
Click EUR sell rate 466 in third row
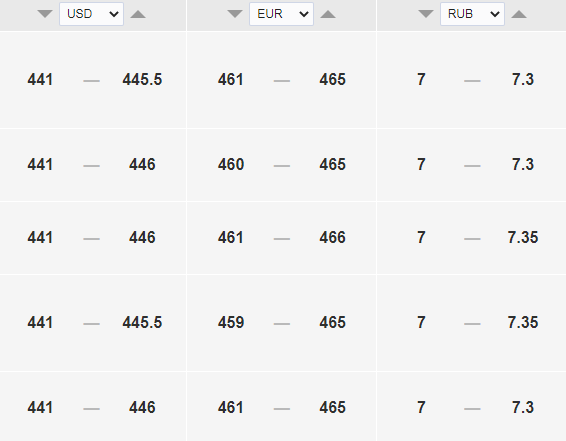[332, 237]
